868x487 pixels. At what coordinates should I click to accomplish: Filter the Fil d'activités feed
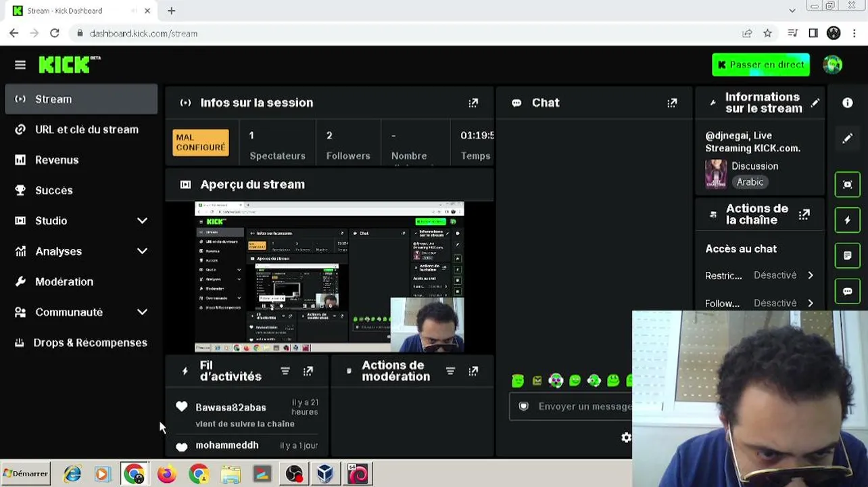pos(285,371)
